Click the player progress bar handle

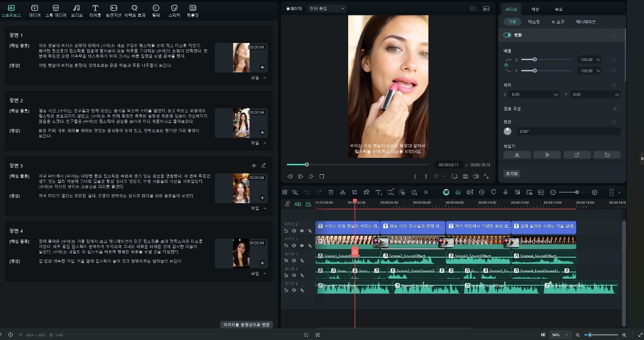[307, 164]
